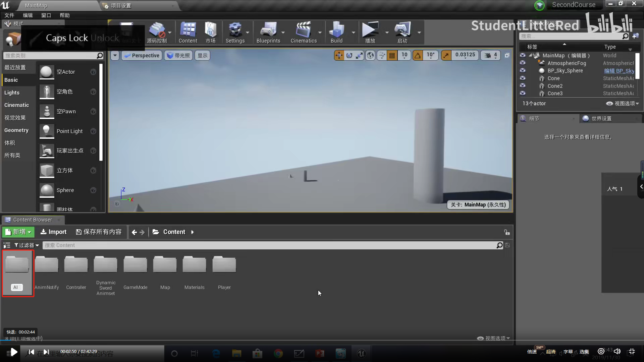Open rotation snap 10° dropdown
Viewport: 644px width, 362px height.
[x=431, y=55]
